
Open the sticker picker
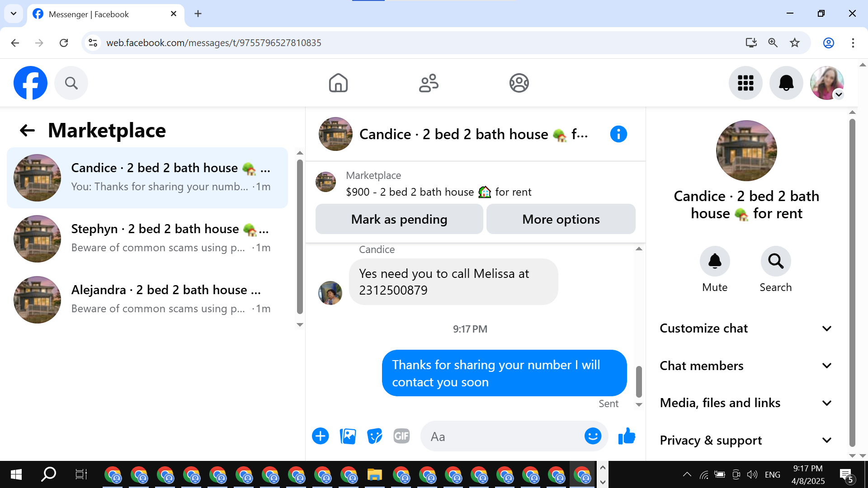[x=374, y=436]
